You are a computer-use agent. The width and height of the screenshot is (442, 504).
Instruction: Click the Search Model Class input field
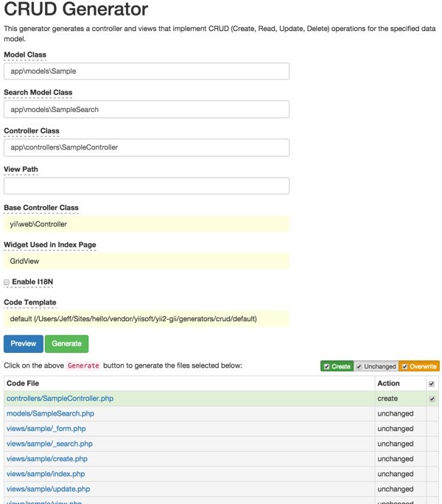(x=147, y=109)
